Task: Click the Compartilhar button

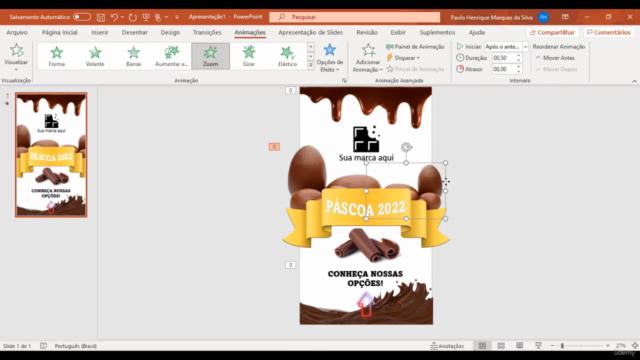Action: click(552, 32)
